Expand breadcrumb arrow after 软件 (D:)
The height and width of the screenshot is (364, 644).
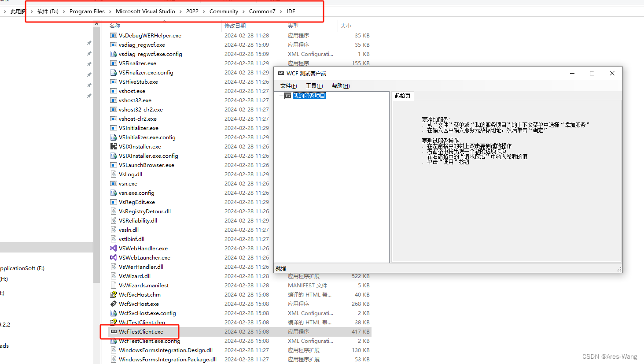click(x=64, y=11)
